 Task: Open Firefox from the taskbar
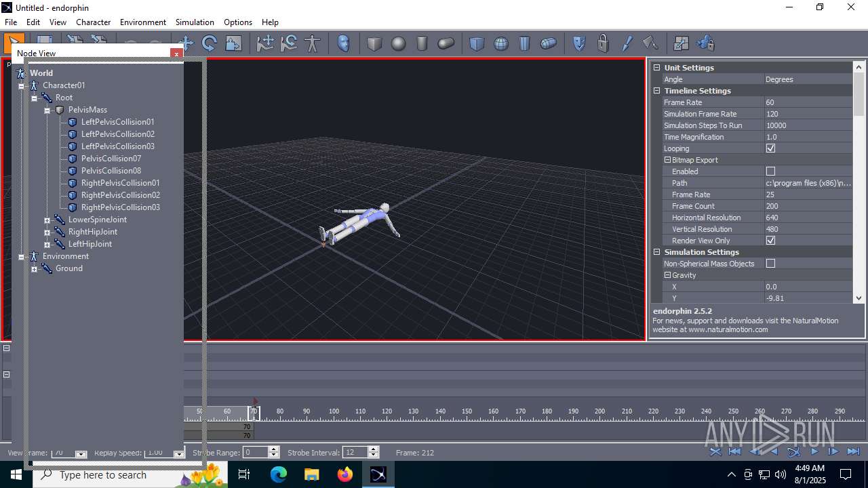pyautogui.click(x=345, y=474)
